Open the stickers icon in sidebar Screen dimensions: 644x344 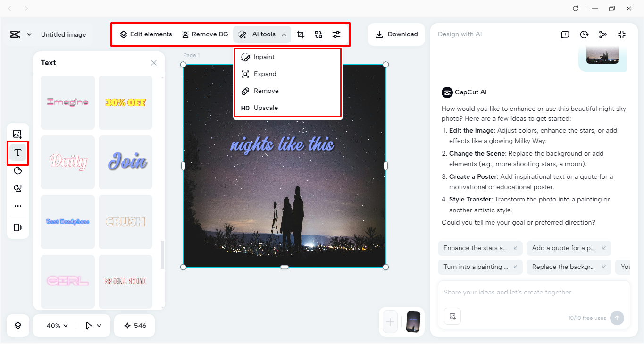[18, 170]
